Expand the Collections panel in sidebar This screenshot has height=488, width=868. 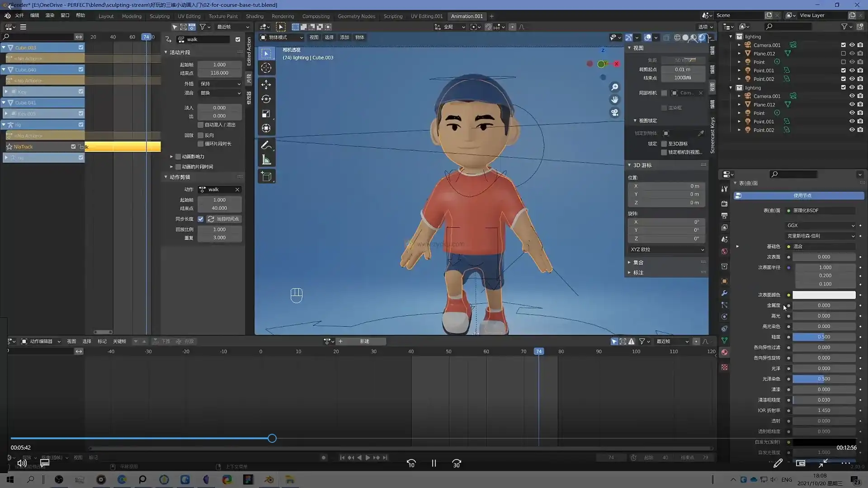(638, 262)
